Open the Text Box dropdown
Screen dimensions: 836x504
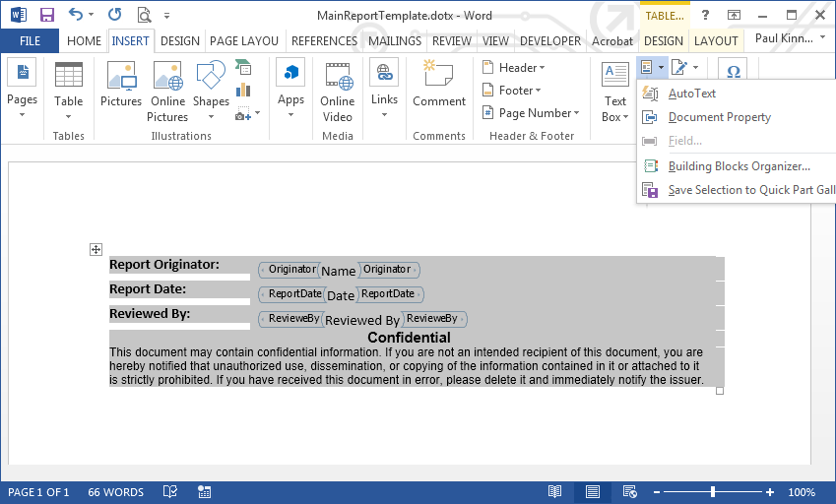614,93
